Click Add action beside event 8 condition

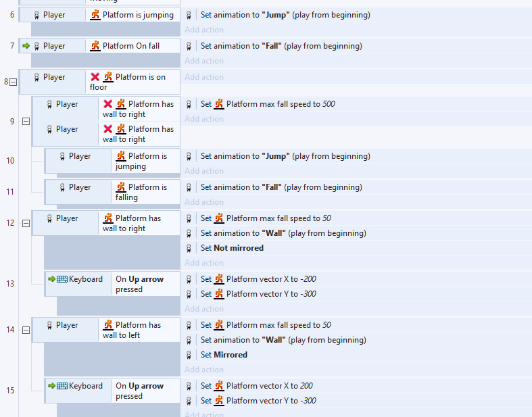pos(204,77)
